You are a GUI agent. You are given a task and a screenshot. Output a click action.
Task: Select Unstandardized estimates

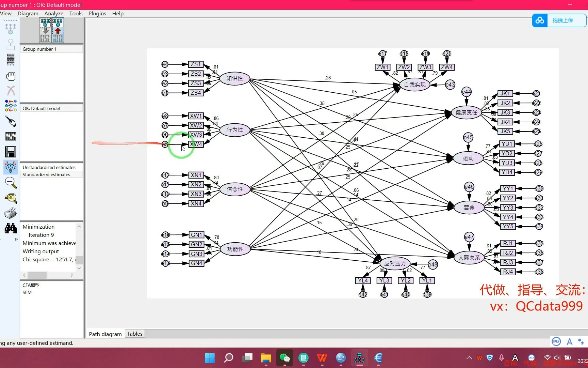pos(49,167)
